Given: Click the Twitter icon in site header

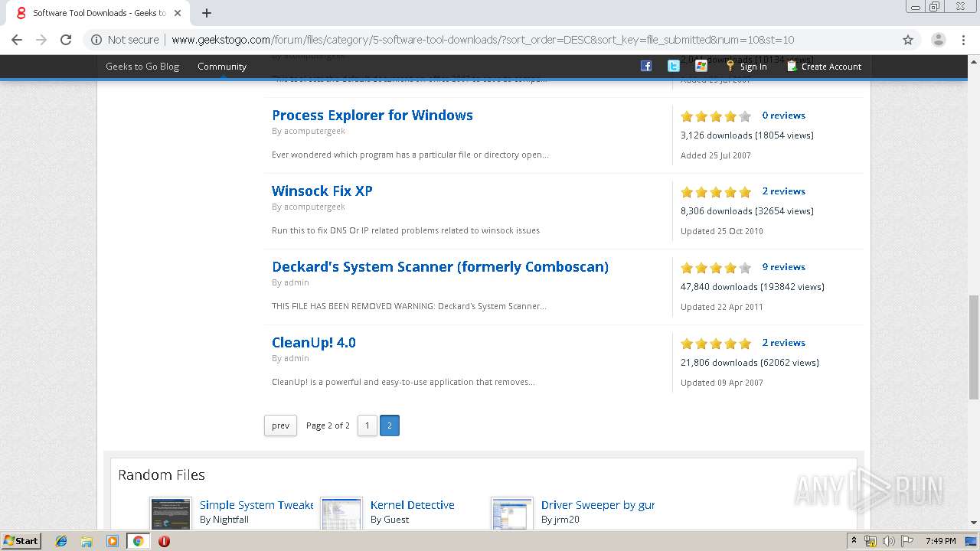Looking at the screenshot, I should tap(674, 66).
